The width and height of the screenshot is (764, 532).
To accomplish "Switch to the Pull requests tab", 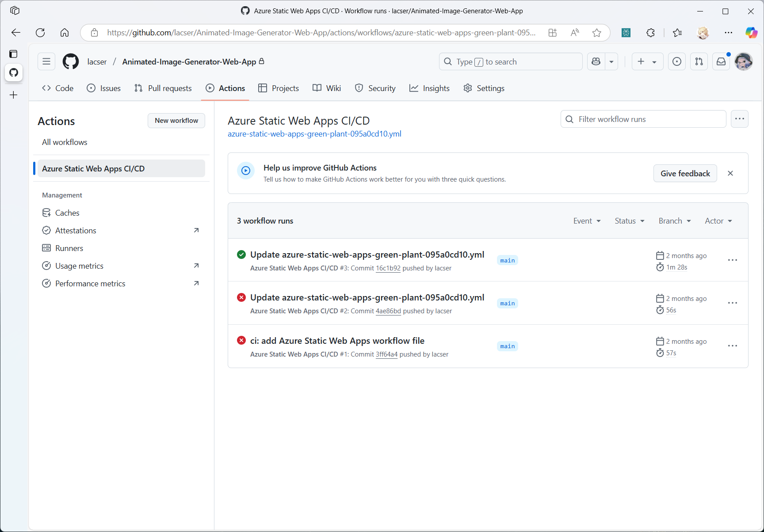I will click(163, 88).
